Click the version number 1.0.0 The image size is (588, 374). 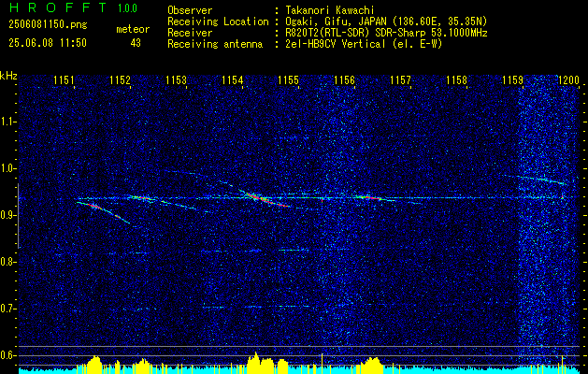tap(127, 8)
